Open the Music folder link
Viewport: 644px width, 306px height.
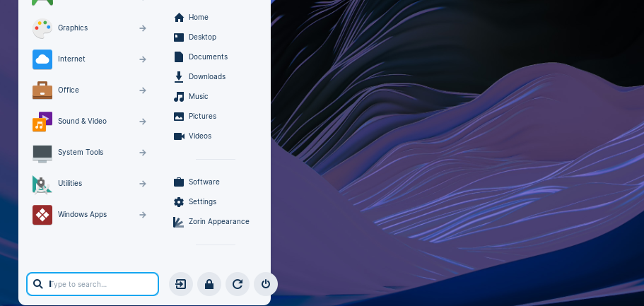click(199, 97)
